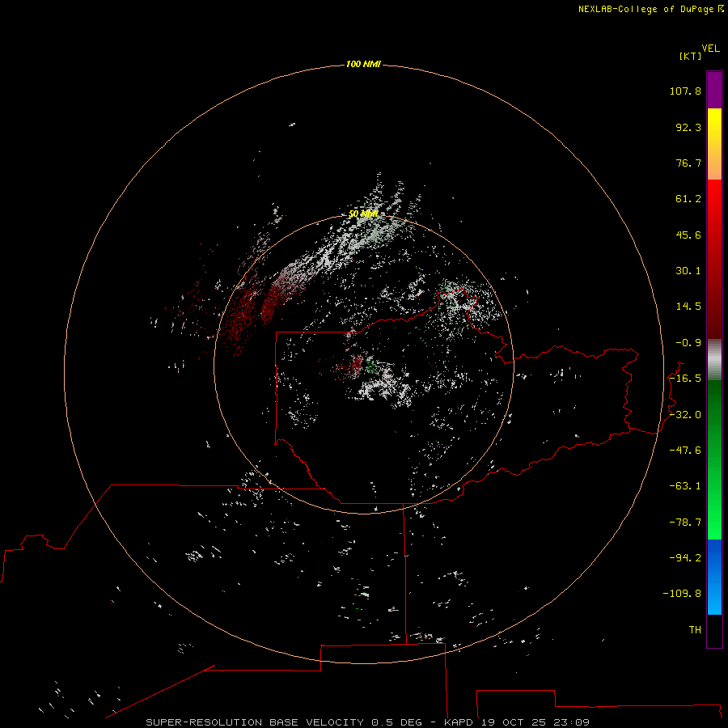Click the 50 NMI range ring label
Image resolution: width=728 pixels, height=728 pixels.
click(x=363, y=214)
